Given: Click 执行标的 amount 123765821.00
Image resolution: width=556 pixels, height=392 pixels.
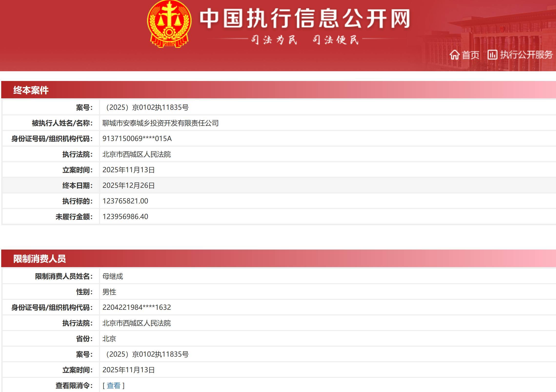Looking at the screenshot, I should point(125,201).
